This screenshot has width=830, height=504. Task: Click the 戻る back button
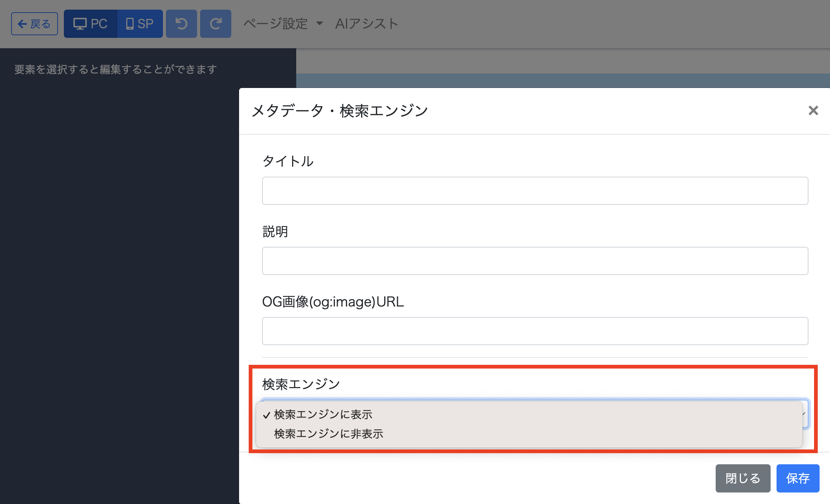35,24
